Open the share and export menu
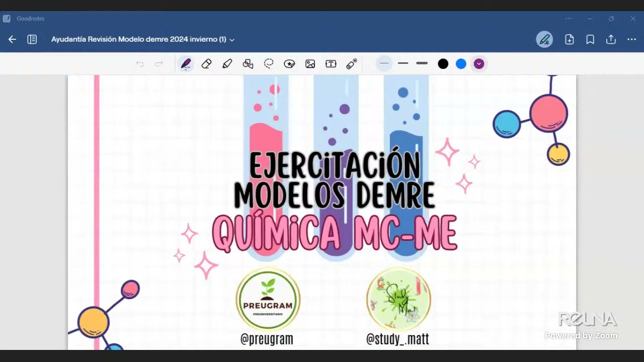644x362 pixels. pyautogui.click(x=611, y=39)
